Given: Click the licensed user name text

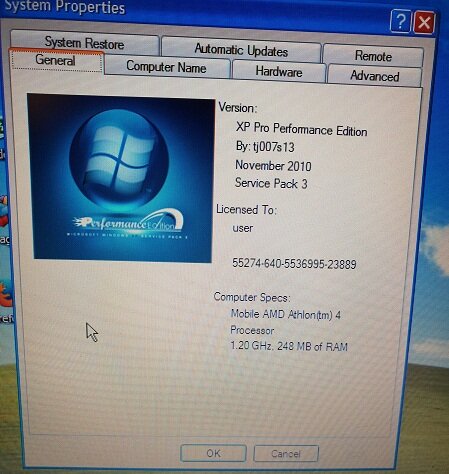Looking at the screenshot, I should tap(243, 228).
